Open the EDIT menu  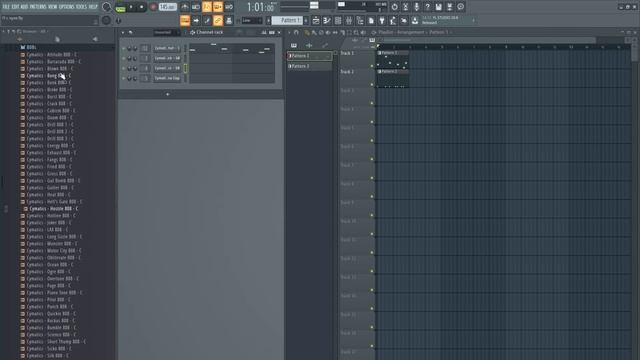coord(16,7)
